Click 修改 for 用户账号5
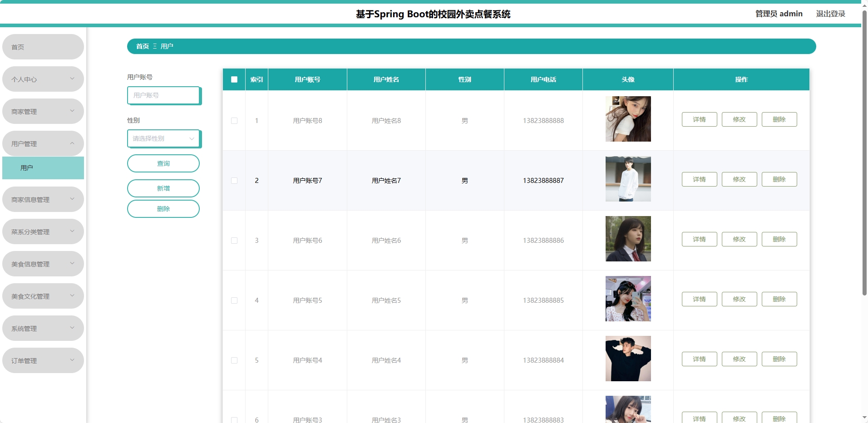This screenshot has height=423, width=868. coord(740,299)
